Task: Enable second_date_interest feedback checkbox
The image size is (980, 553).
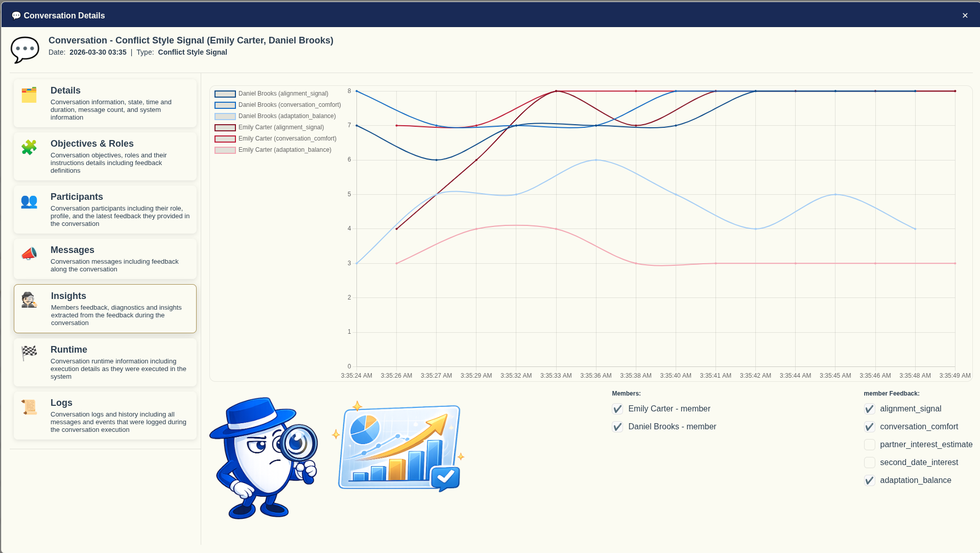Action: pyautogui.click(x=869, y=463)
